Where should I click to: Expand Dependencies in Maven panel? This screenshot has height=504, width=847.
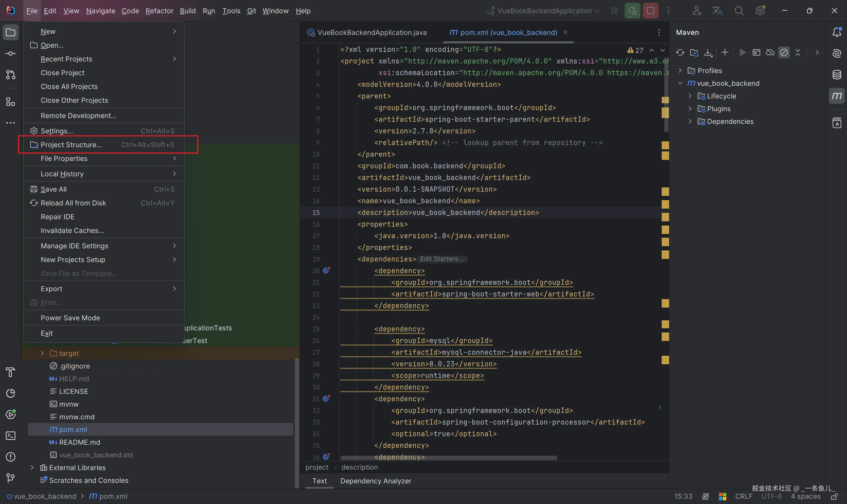[x=690, y=121]
